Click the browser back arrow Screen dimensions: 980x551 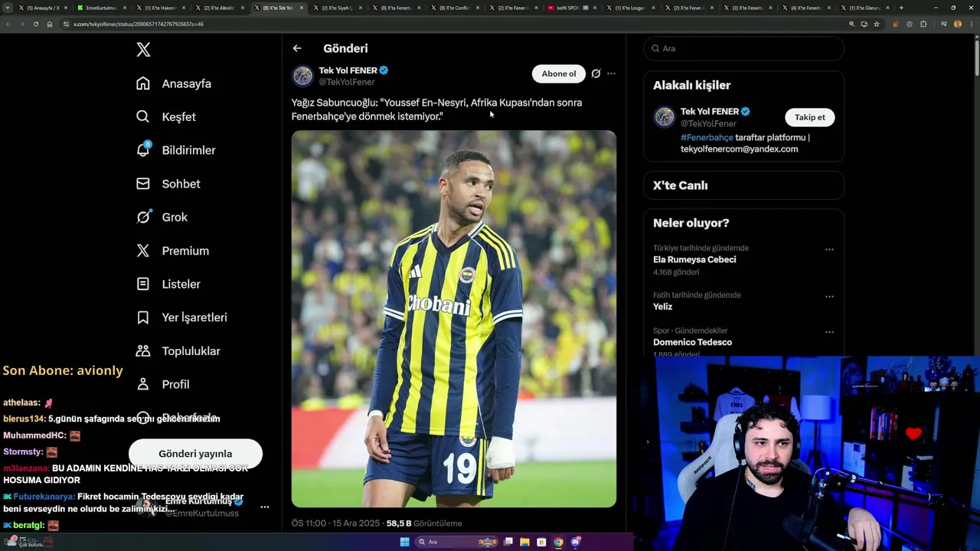tap(8, 24)
